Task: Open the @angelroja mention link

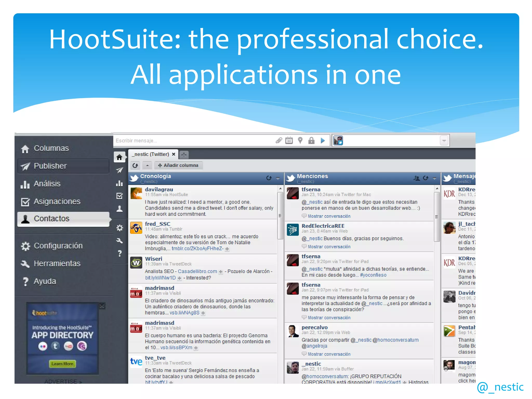Action: (314, 346)
